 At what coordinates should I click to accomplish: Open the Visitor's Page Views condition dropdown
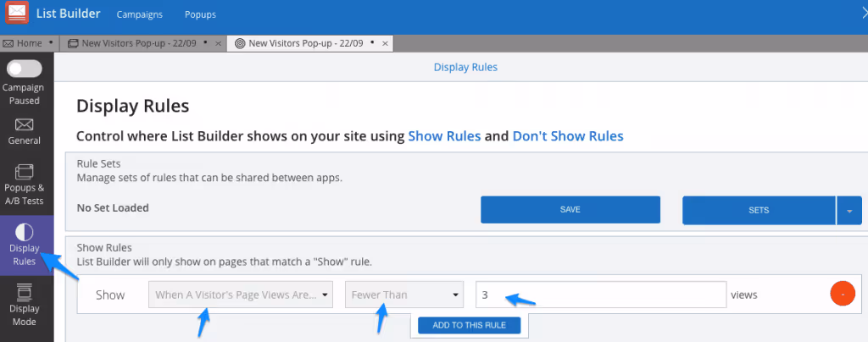point(241,295)
